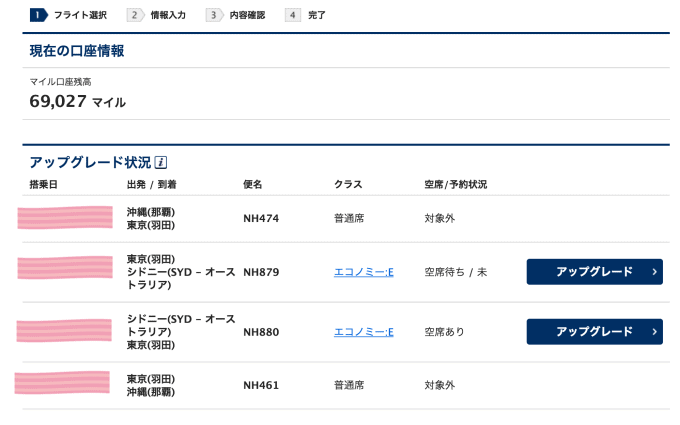
Task: Click route 東京(羽田) to シドニー for NH879
Action: pos(181,272)
